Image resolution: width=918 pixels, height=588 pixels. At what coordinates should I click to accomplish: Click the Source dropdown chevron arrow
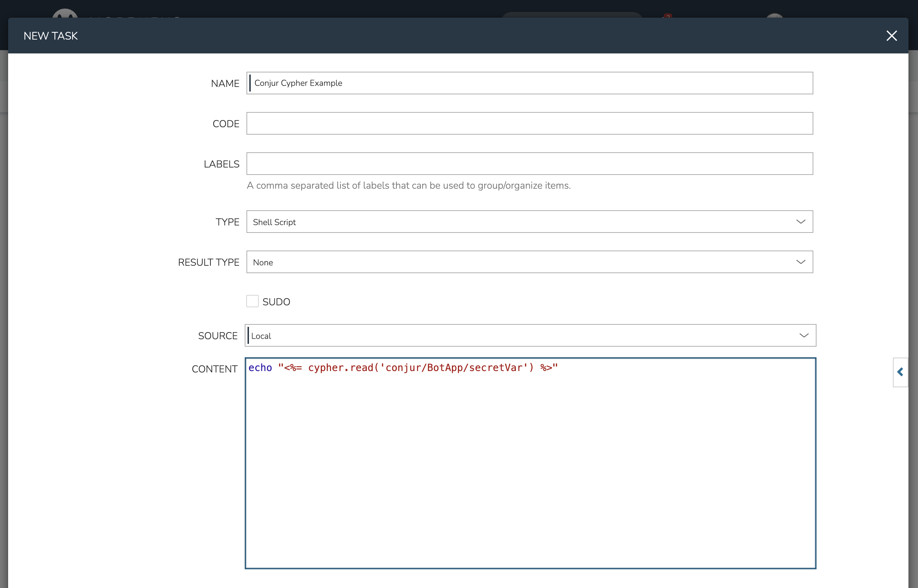803,336
